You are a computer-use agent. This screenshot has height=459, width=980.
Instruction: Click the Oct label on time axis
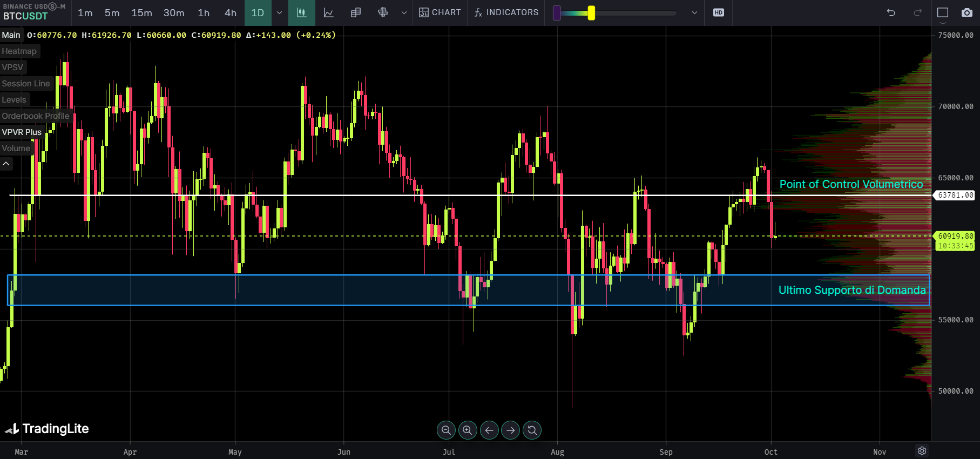(771, 452)
